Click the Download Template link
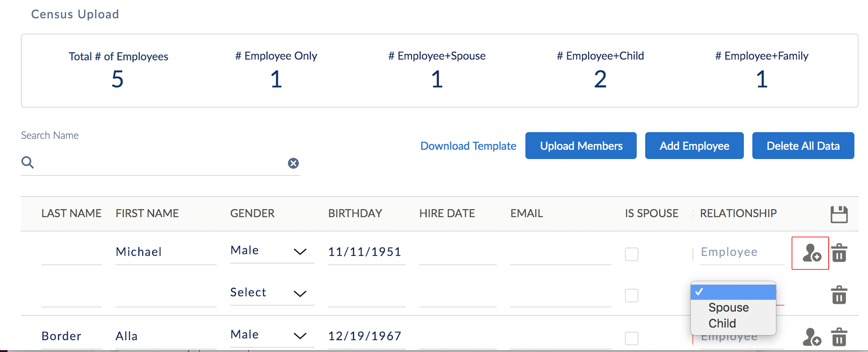The width and height of the screenshot is (868, 352). [468, 146]
